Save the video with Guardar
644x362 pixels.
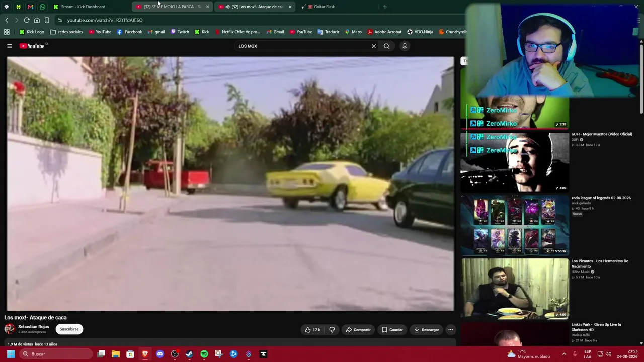(x=392, y=330)
